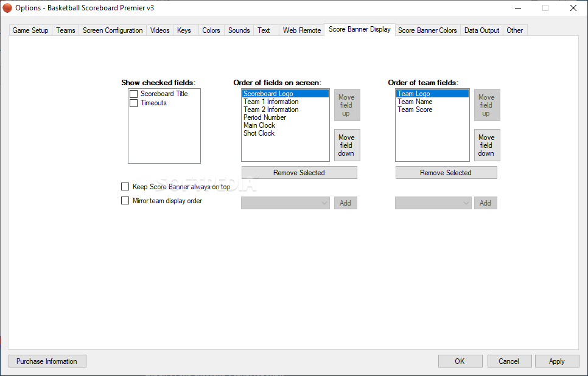Viewport: 588px width, 376px height.
Task: Switch to the Data Output tab
Action: pos(482,30)
